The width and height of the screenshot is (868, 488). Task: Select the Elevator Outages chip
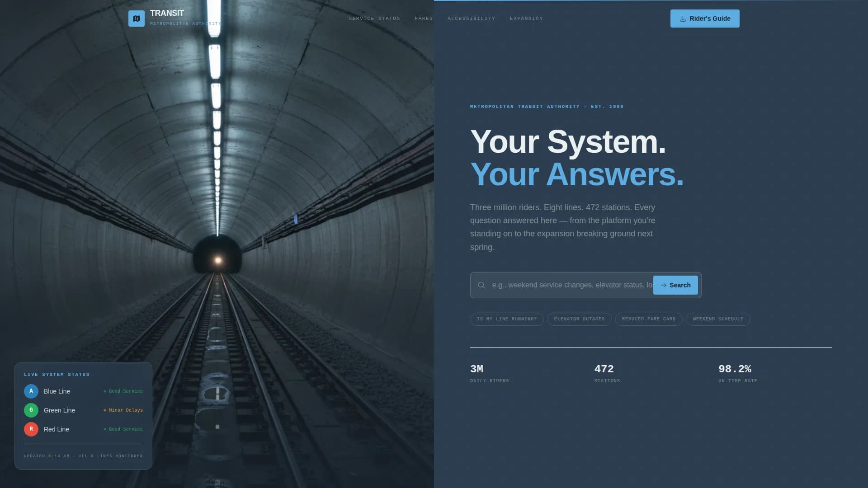[580, 319]
